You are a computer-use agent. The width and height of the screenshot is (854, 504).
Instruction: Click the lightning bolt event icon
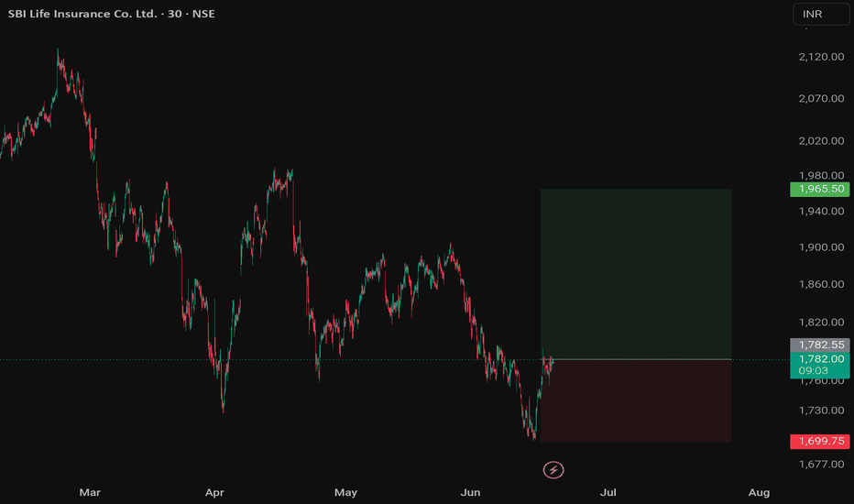553,470
